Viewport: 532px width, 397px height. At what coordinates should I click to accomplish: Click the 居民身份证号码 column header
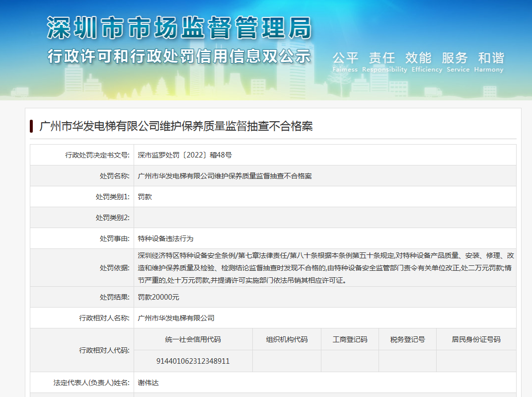tap(476, 339)
